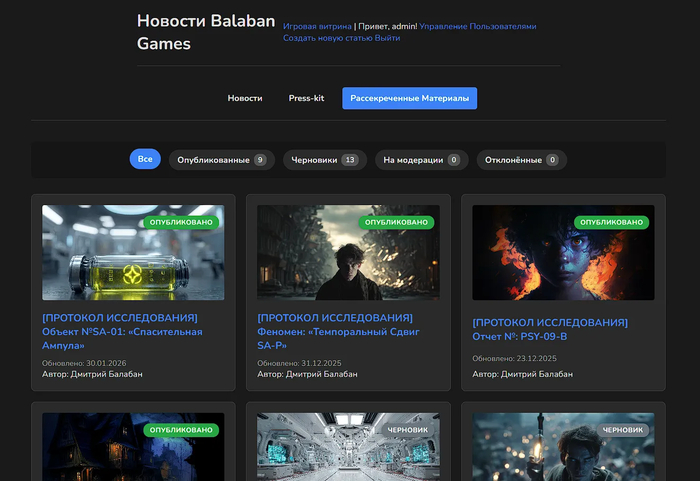The width and height of the screenshot is (700, 481).
Task: Filter by Опубликованные articles
Action: tap(221, 160)
